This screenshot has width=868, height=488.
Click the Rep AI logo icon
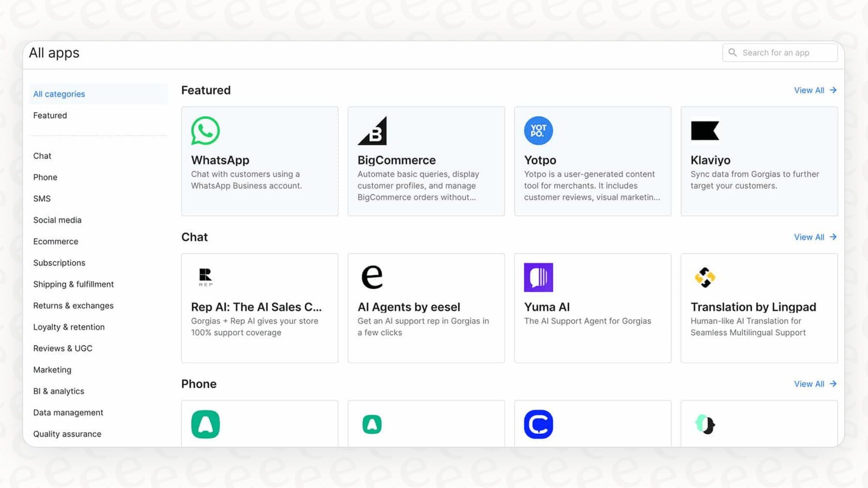pos(205,277)
